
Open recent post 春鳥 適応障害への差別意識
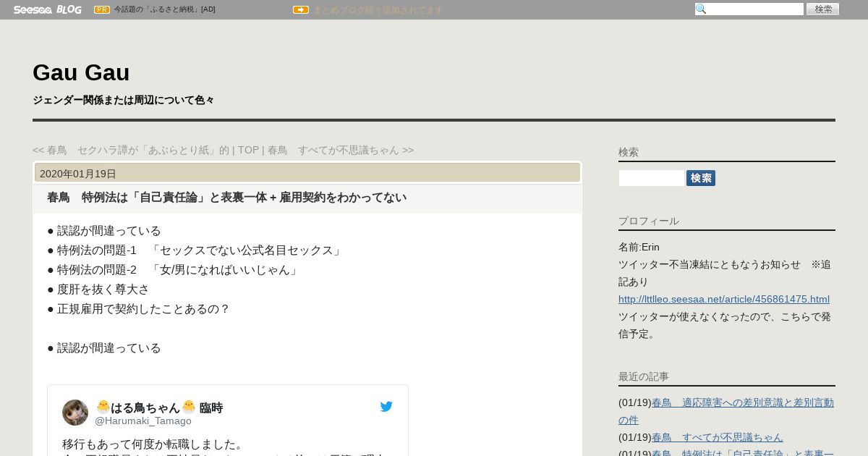tap(726, 411)
